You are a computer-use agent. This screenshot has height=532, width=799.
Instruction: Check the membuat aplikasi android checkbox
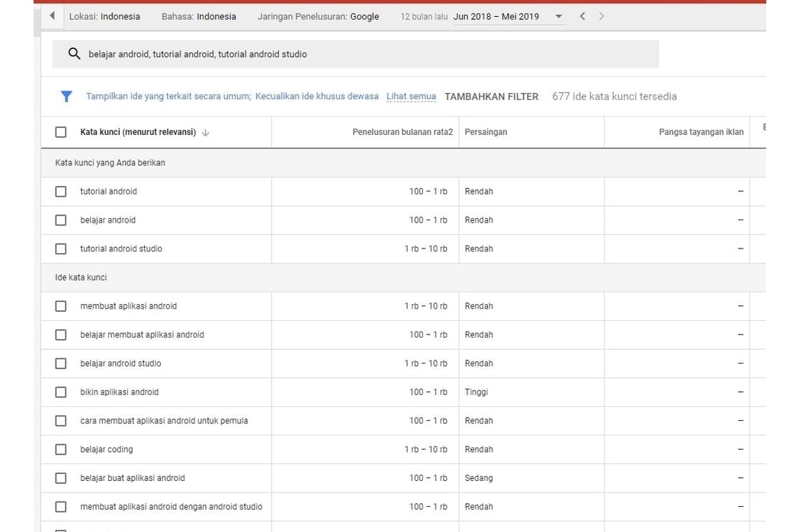61,306
